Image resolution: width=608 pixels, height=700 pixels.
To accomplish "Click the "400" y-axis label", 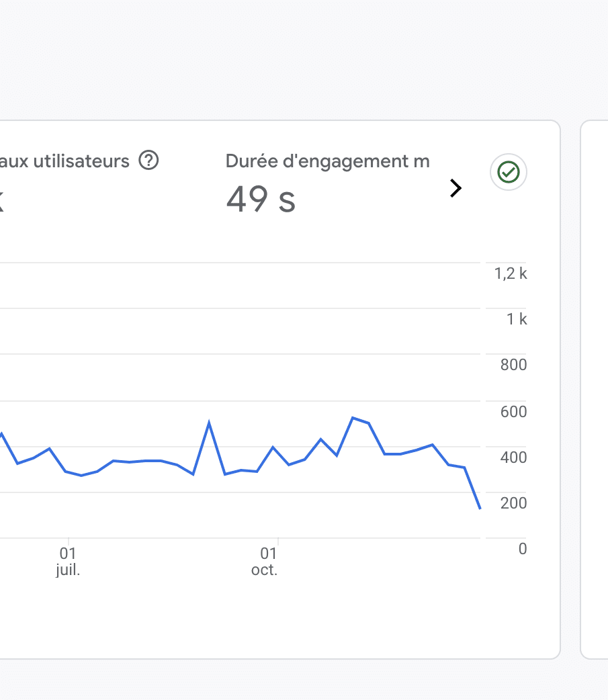I will (x=513, y=457).
